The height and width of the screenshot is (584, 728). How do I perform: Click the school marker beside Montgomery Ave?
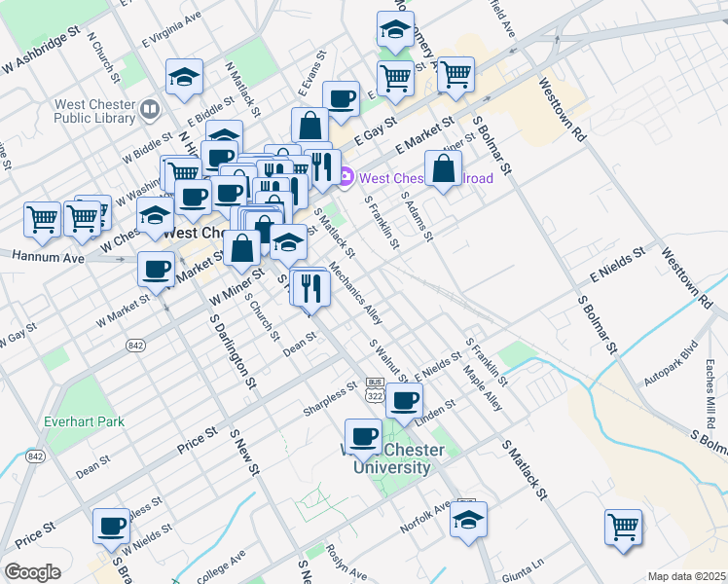pos(395,31)
